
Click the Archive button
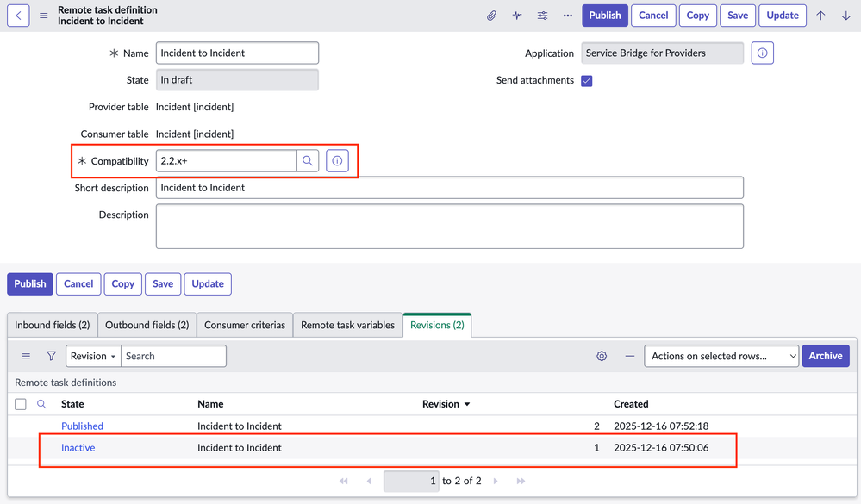[825, 355]
